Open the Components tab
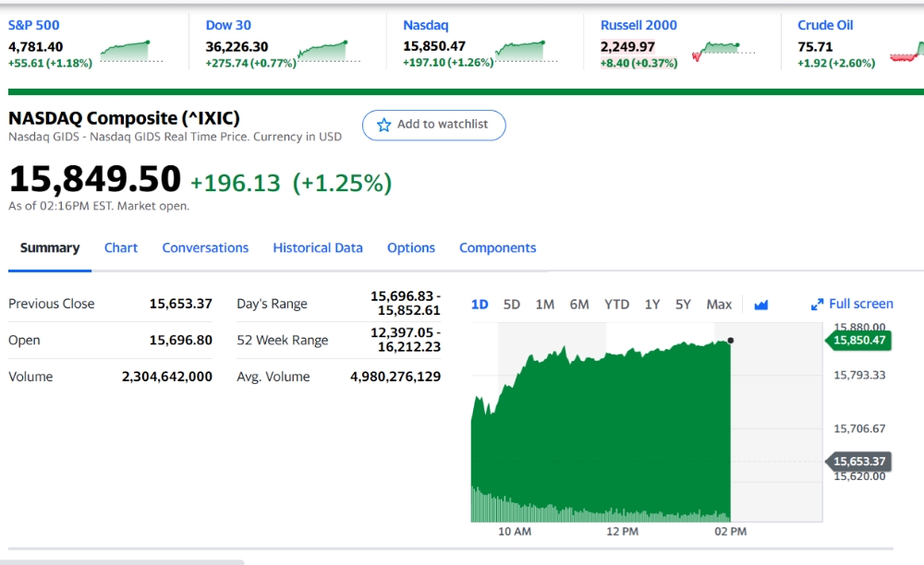 click(x=497, y=247)
